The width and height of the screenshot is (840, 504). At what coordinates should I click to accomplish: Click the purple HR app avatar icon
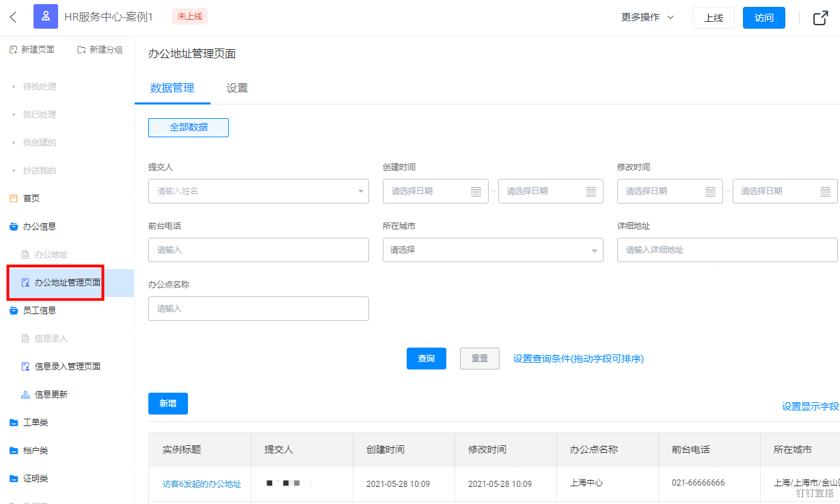coord(46,16)
